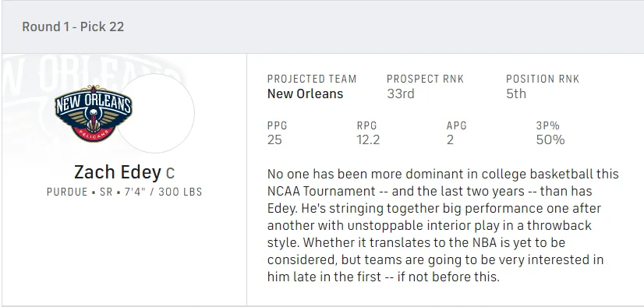Image resolution: width=644 pixels, height=307 pixels.
Task: Click the PURDUE SR height weight line
Action: tap(125, 192)
